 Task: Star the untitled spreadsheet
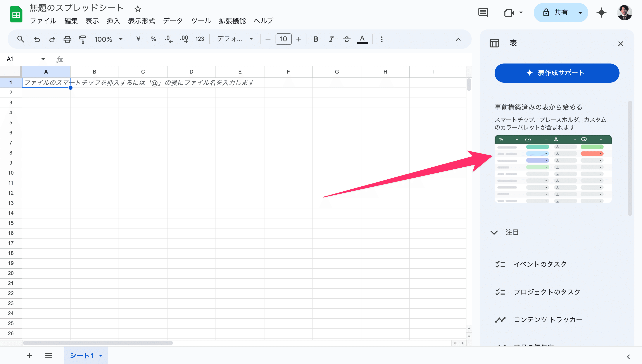click(138, 9)
